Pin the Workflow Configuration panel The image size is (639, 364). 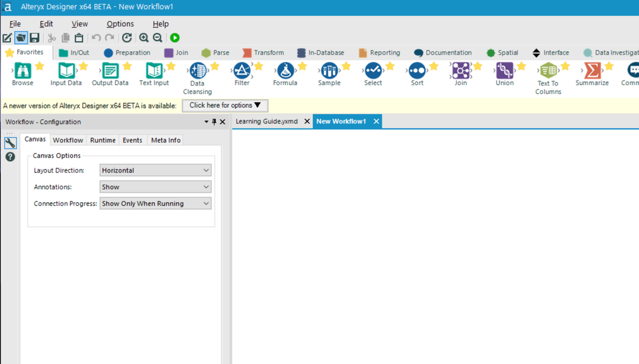[214, 122]
